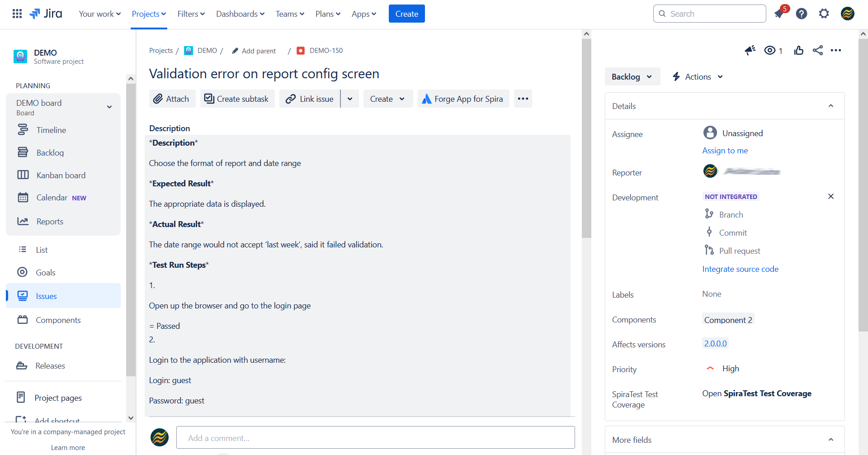This screenshot has width=868, height=455.
Task: Create a Branch in the Development section
Action: 731,214
